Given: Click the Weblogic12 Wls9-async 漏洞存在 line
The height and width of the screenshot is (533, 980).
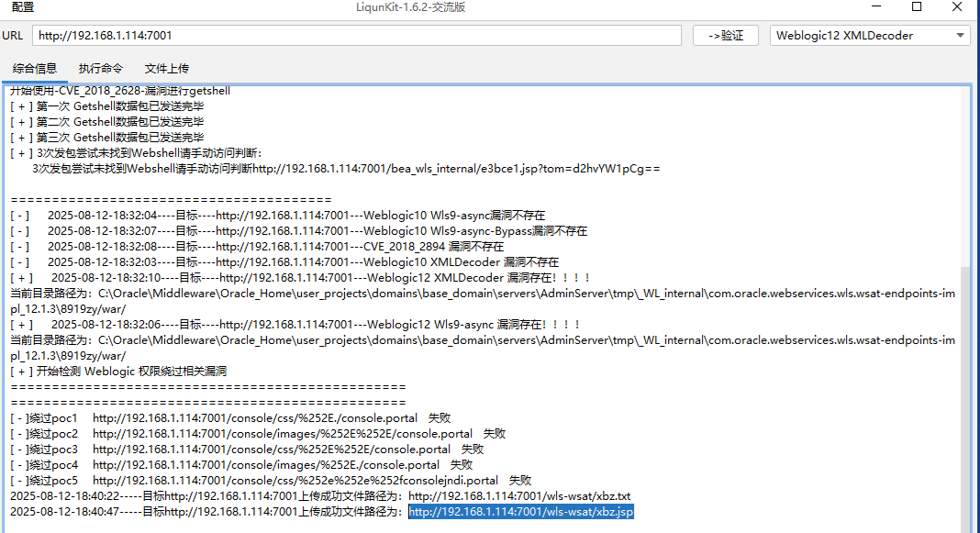Looking at the screenshot, I should (x=295, y=325).
